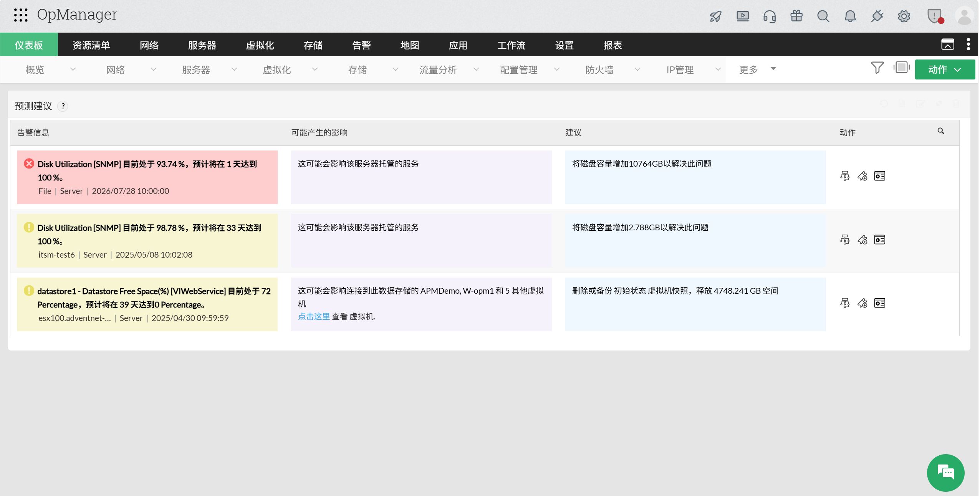Open the video presentation icon
This screenshot has width=980, height=496.
pyautogui.click(x=742, y=16)
